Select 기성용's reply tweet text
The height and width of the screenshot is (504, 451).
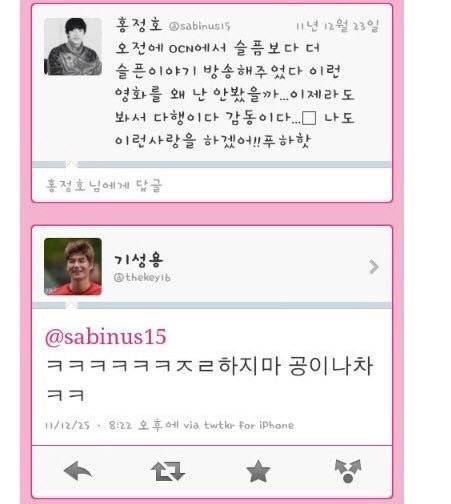pyautogui.click(x=209, y=380)
